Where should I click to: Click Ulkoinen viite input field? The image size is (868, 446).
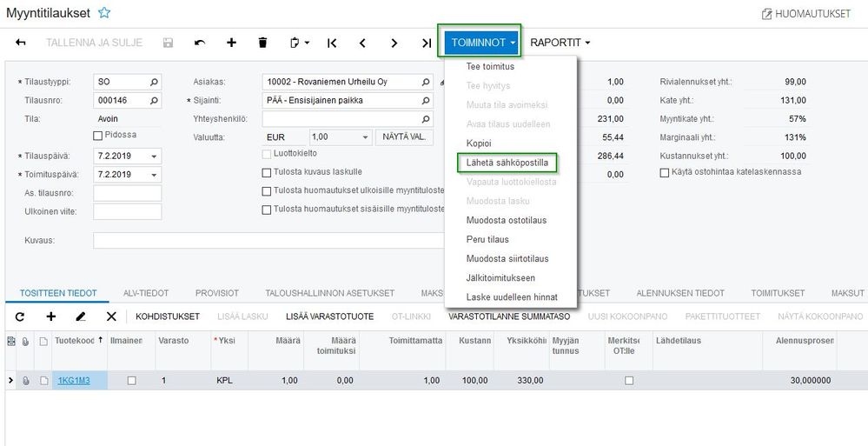[128, 211]
